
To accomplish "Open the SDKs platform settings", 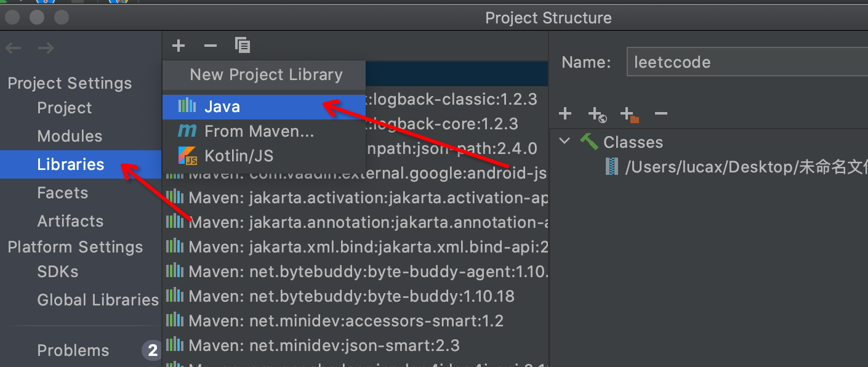I will [58, 272].
